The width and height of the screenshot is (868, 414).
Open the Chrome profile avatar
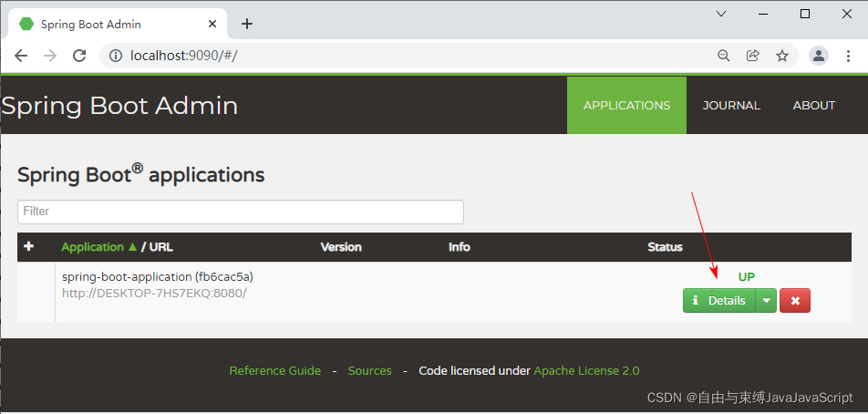(819, 56)
